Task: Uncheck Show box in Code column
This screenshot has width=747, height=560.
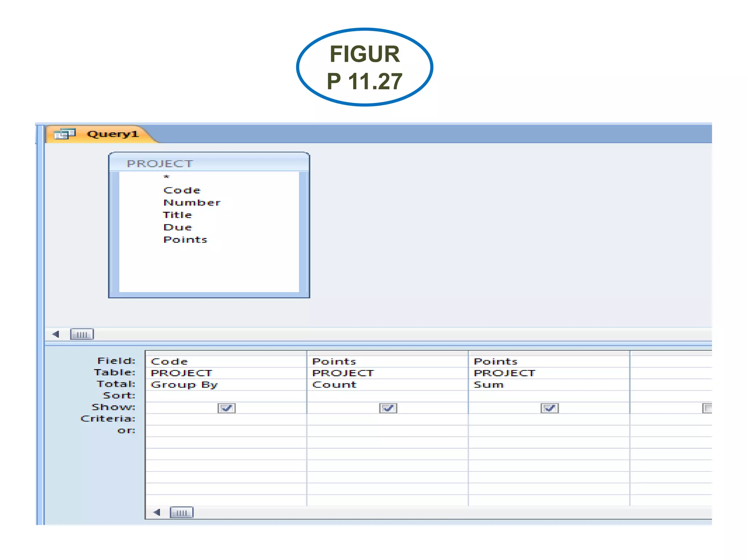Action: pyautogui.click(x=227, y=408)
